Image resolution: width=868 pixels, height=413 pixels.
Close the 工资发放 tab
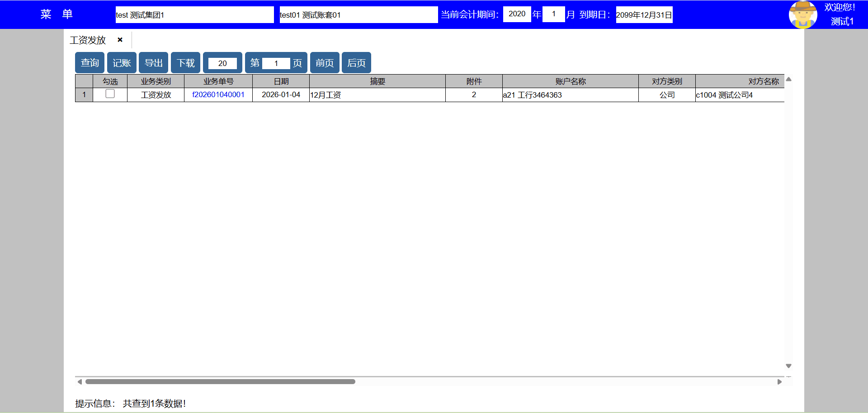click(120, 40)
